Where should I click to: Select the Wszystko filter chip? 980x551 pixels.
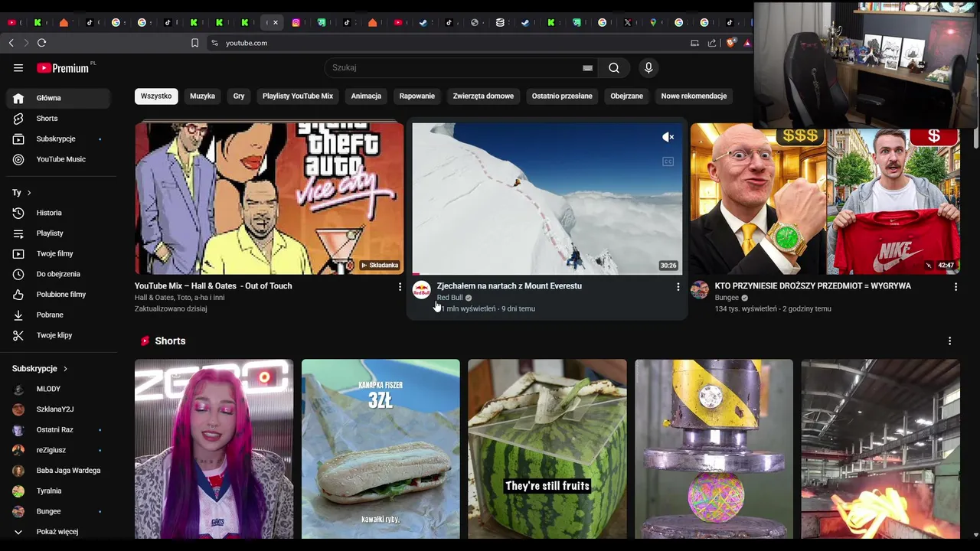[x=156, y=96]
